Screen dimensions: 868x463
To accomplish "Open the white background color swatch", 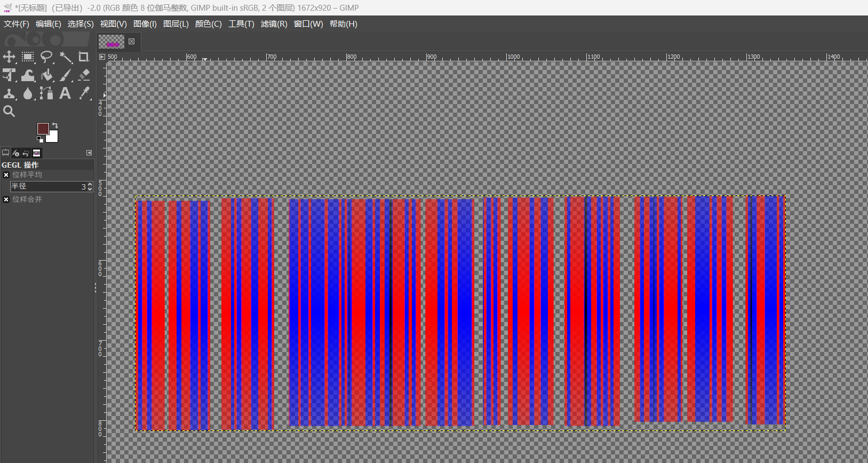I will [53, 138].
